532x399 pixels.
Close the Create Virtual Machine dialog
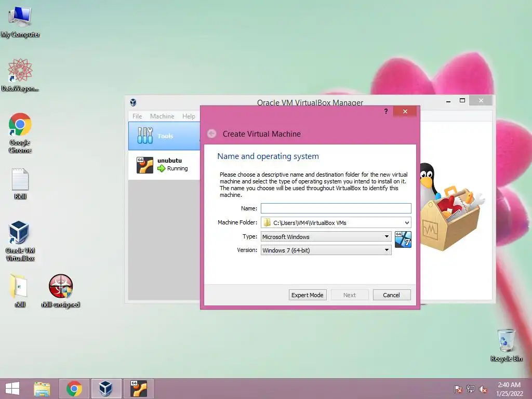click(x=405, y=111)
